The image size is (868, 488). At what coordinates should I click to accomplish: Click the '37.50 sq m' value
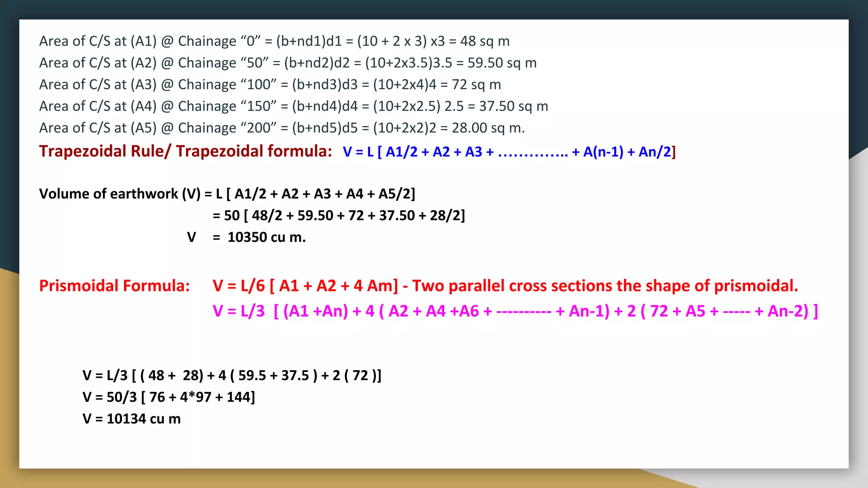pos(513,106)
